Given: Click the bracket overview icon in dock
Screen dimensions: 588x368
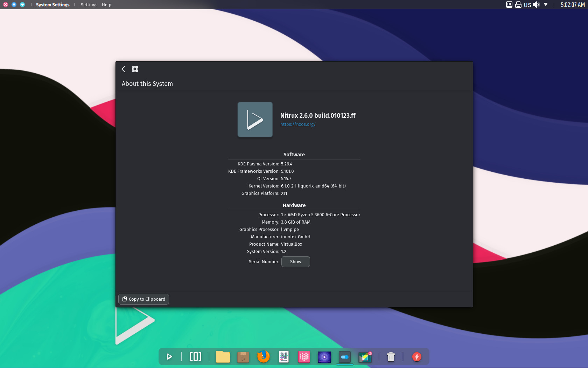Looking at the screenshot, I should (x=196, y=357).
